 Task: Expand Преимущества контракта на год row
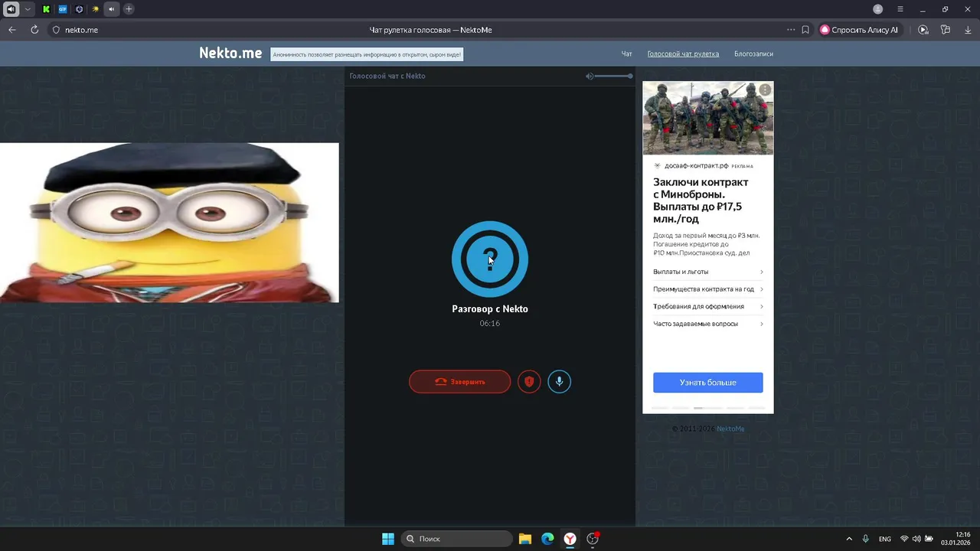[x=708, y=289]
